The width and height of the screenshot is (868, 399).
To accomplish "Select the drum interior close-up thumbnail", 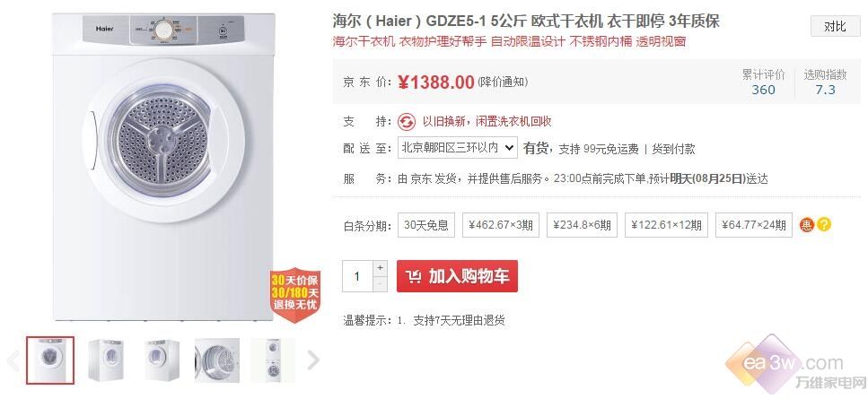I will coord(217,360).
